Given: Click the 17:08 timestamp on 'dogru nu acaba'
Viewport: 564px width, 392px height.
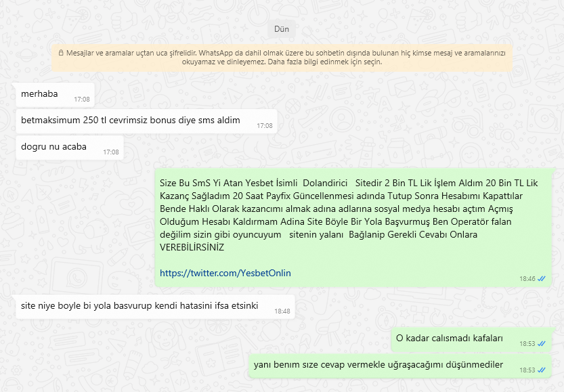Looking at the screenshot, I should pos(111,152).
